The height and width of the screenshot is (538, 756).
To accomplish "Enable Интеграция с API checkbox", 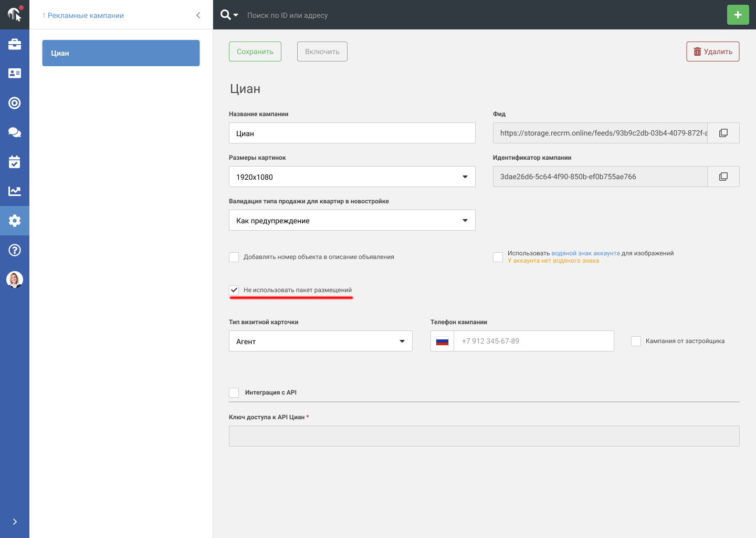I will tap(234, 392).
